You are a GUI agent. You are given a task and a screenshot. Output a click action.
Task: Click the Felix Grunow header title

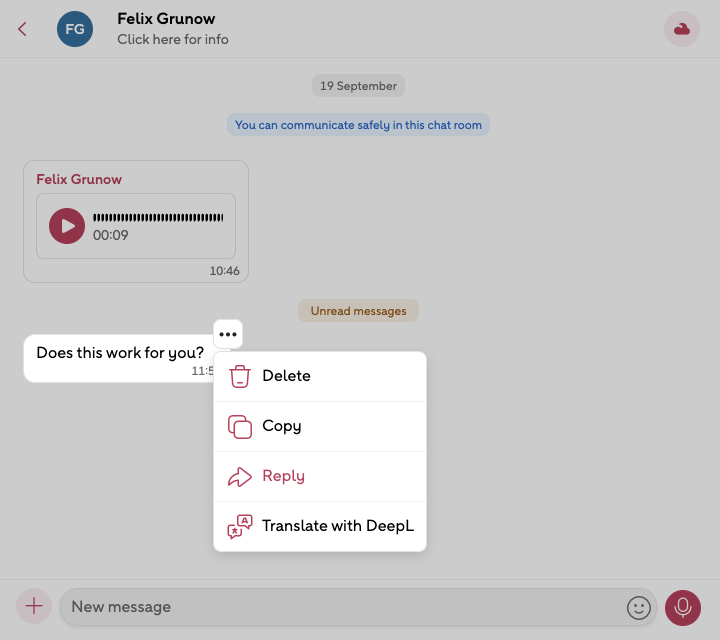166,19
